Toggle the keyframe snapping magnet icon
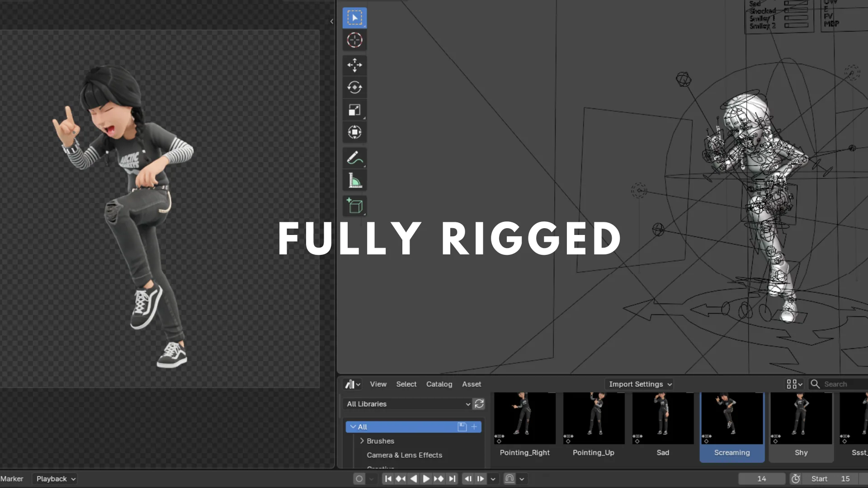 tap(509, 479)
